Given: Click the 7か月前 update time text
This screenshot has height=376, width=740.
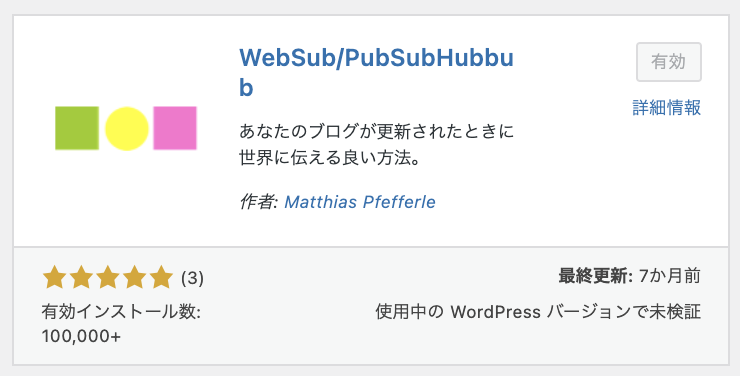Looking at the screenshot, I should (x=670, y=276).
